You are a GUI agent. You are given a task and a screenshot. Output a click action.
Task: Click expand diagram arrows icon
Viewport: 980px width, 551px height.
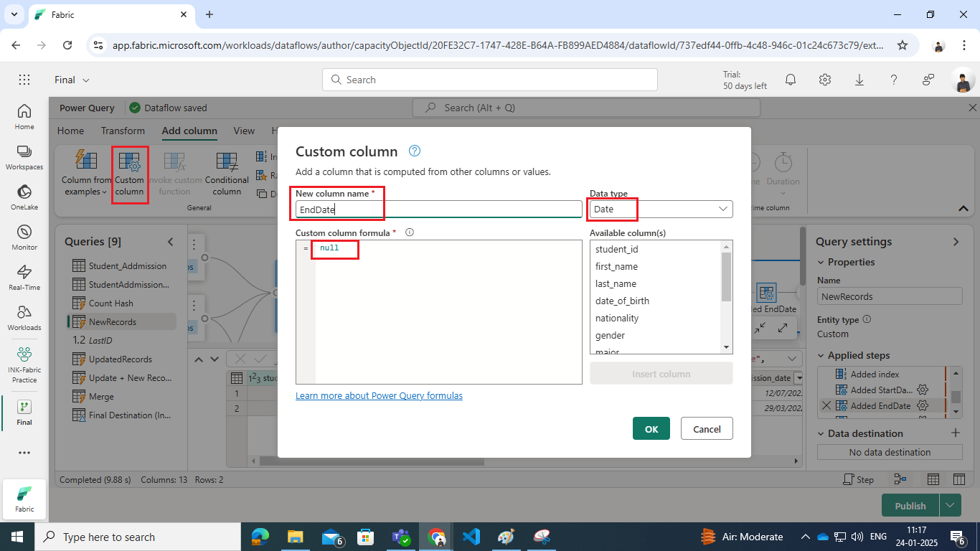(x=783, y=327)
